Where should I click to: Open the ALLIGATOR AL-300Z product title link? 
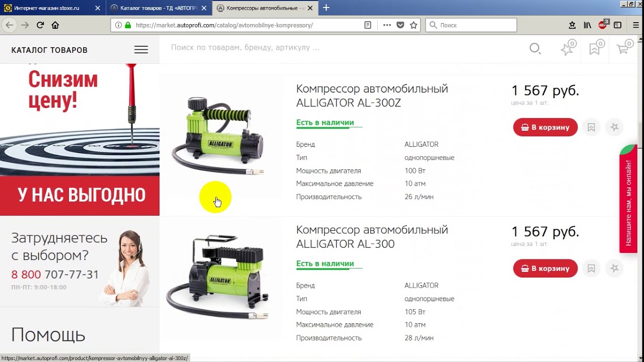click(372, 96)
